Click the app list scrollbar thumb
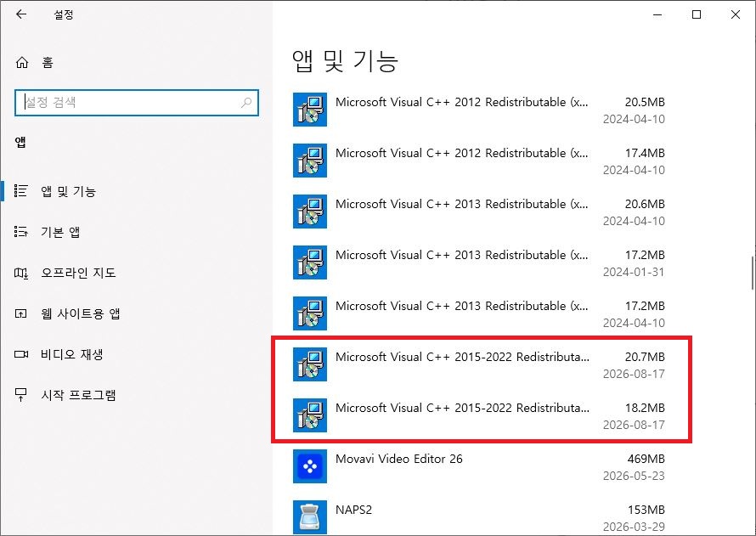Image resolution: width=756 pixels, height=536 pixels. [x=753, y=274]
